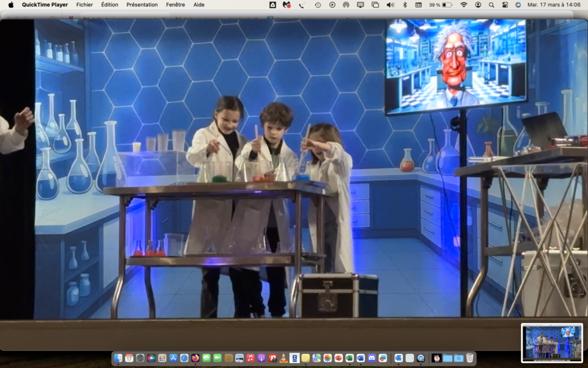The image size is (588, 368).
Task: Open Firefox in the dock
Action: point(195,358)
